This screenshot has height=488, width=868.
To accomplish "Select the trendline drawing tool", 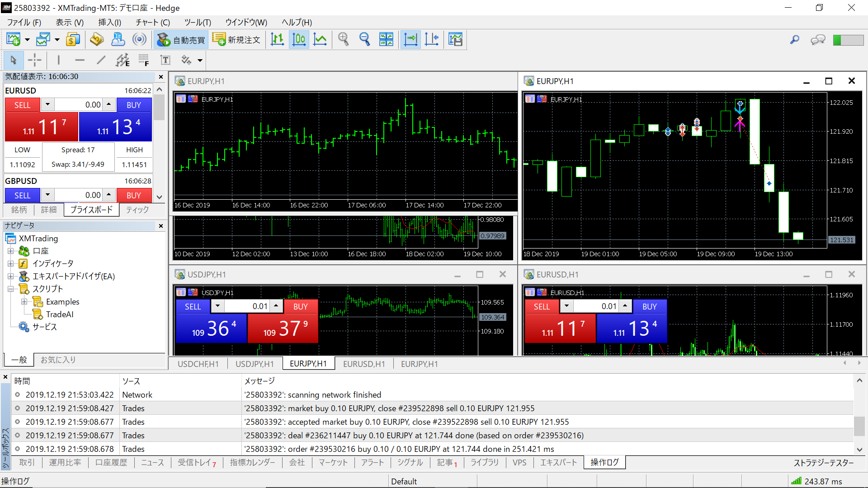I will point(101,60).
